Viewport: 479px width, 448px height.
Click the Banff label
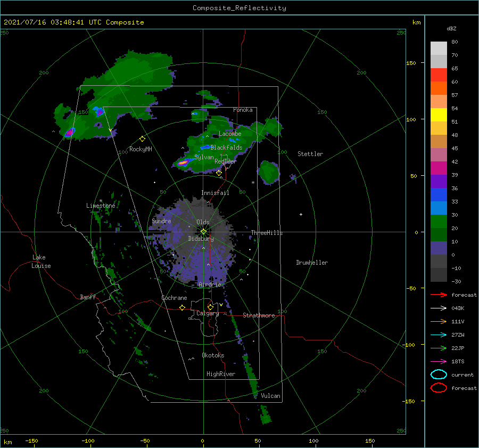pyautogui.click(x=88, y=297)
